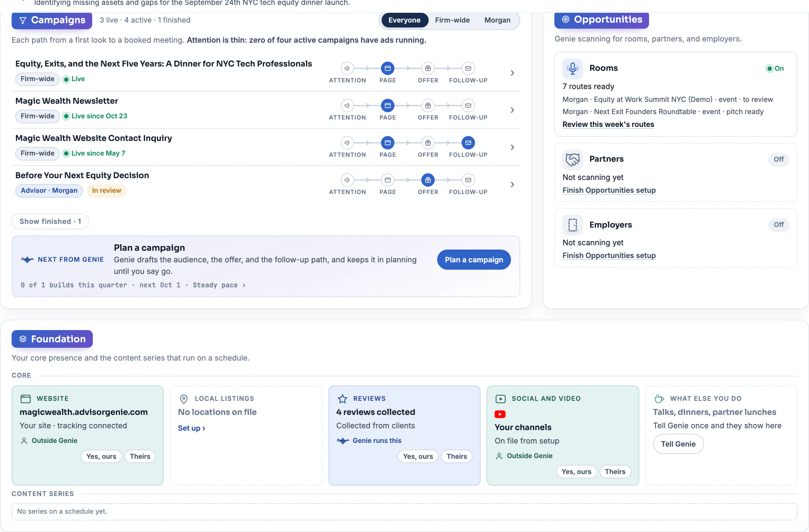Click the Page icon for Website Contact Inquiry
The height and width of the screenshot is (532, 809).
(x=387, y=143)
